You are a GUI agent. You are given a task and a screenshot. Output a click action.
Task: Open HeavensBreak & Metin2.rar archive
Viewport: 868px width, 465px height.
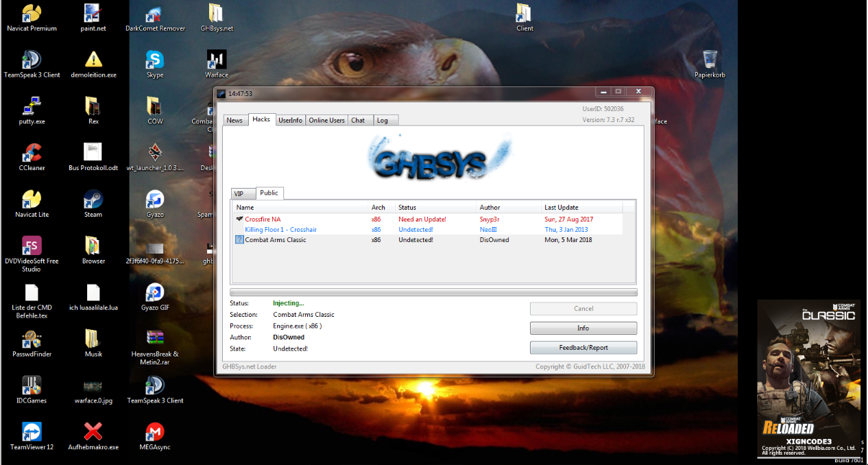(155, 348)
